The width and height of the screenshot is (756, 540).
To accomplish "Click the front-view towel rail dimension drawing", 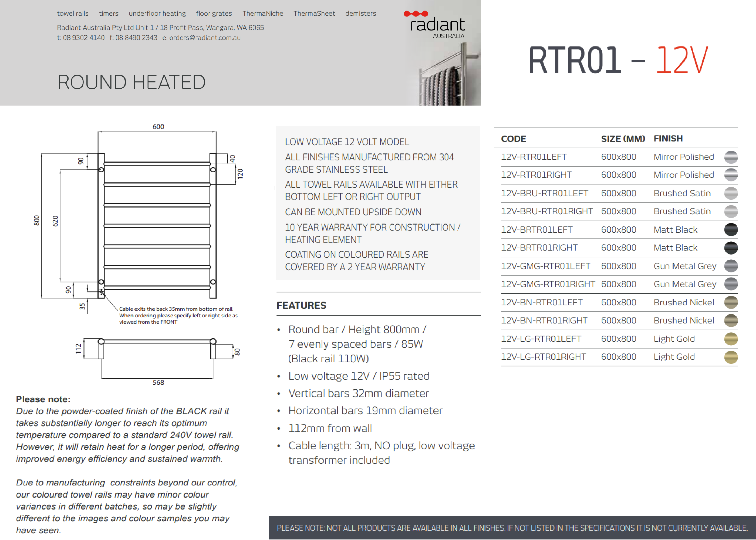I will coord(157,225).
